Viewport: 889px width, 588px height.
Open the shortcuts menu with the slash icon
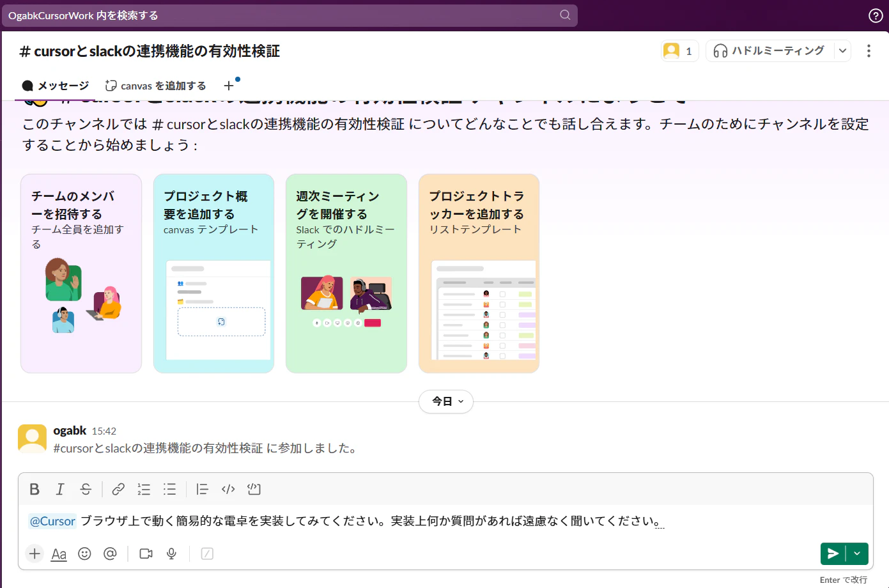click(206, 553)
